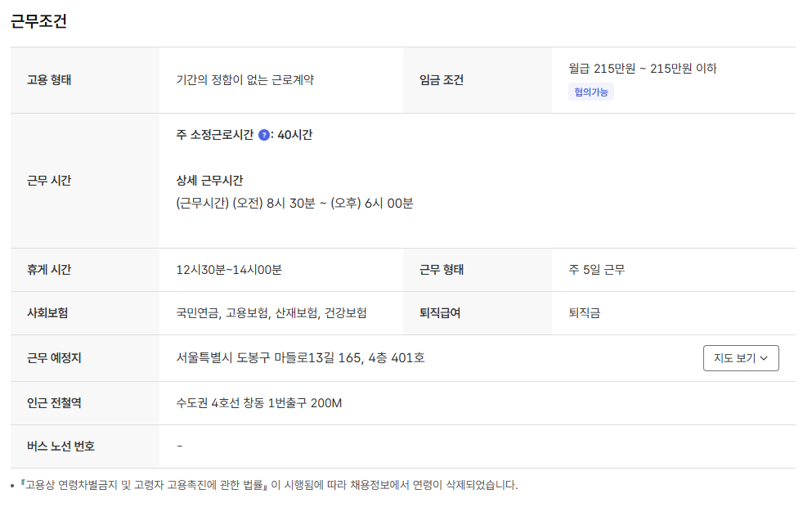Select the 임금 조건 label cell
Screen dimensions: 812x507
tap(442, 80)
